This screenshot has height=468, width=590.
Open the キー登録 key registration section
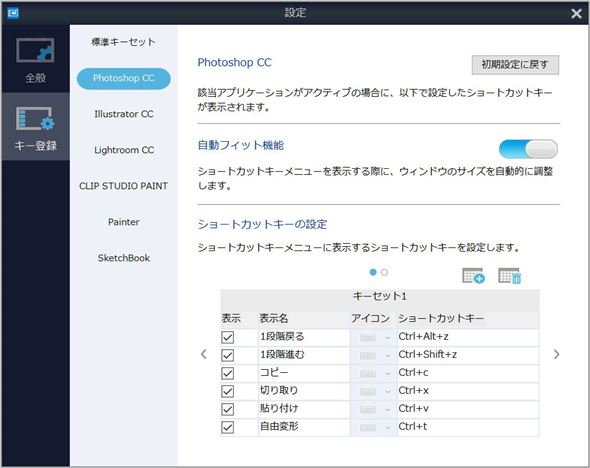click(x=35, y=127)
